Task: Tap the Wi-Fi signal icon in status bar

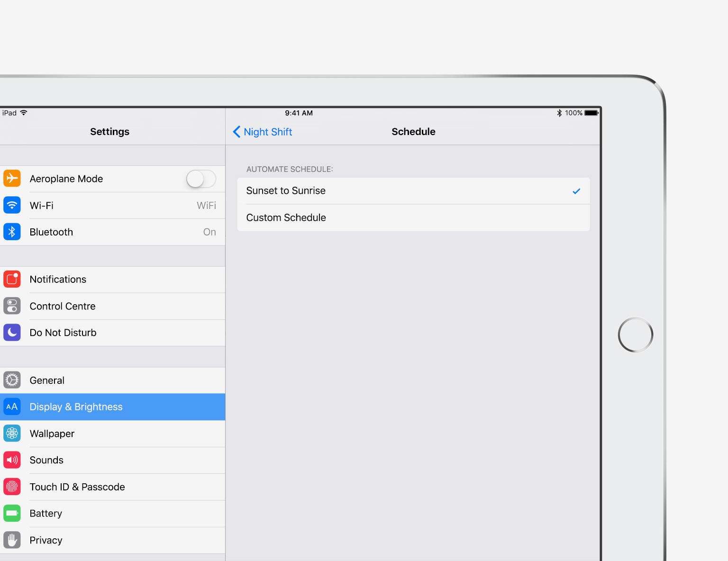Action: pos(24,113)
